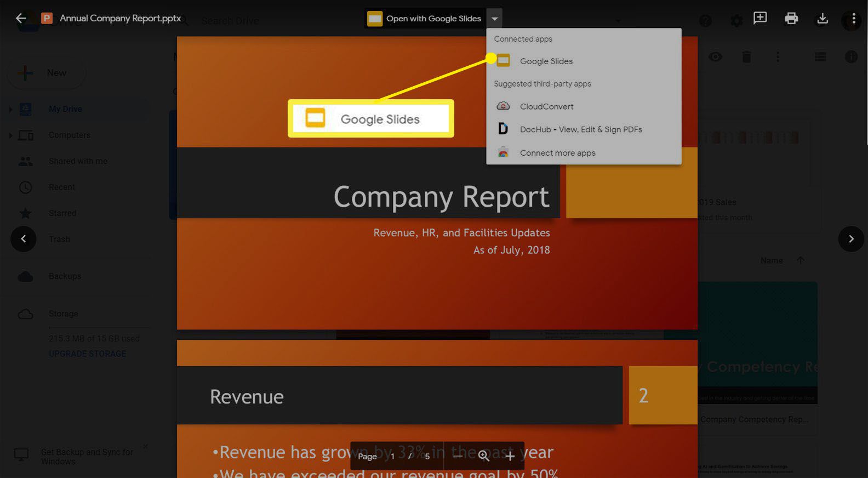Expand the Computers tree arrow

point(10,135)
